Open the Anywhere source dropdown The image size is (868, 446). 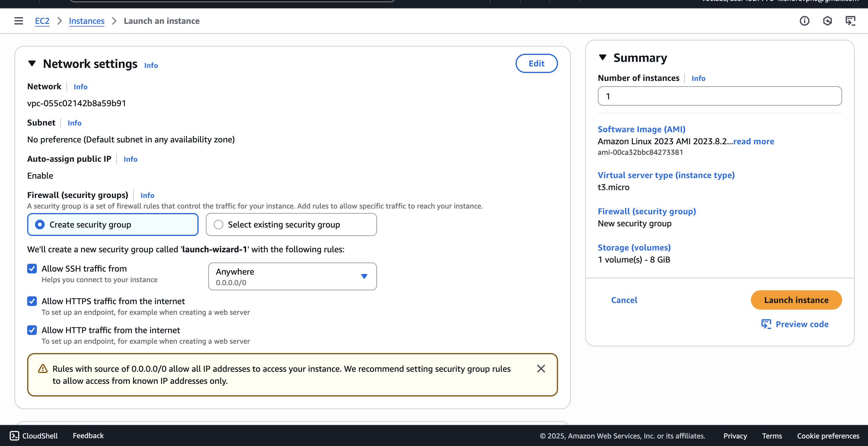(x=364, y=276)
